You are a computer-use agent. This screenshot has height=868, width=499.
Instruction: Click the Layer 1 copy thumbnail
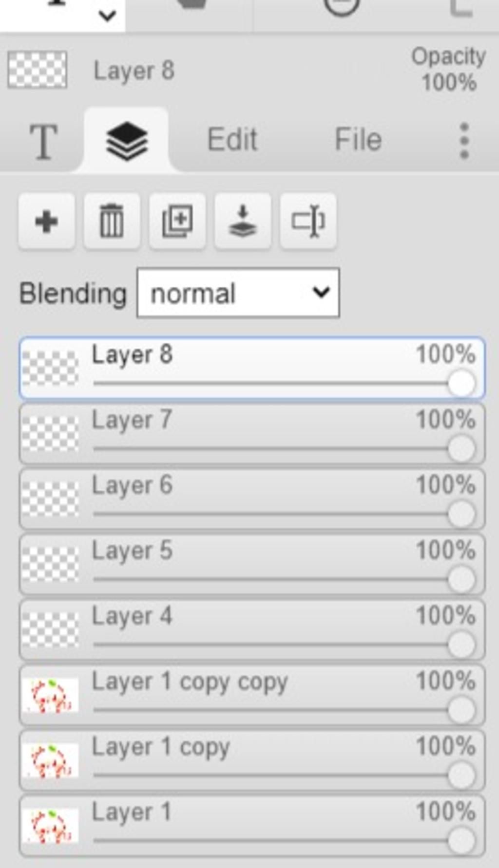pyautogui.click(x=50, y=760)
